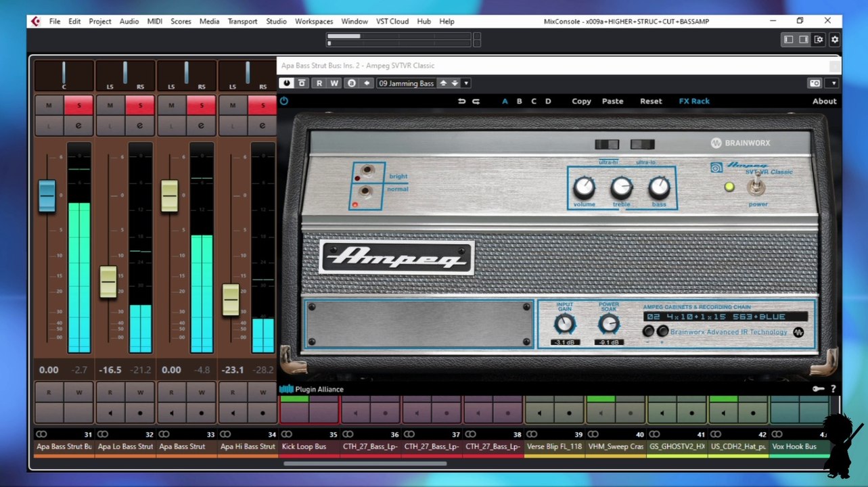Enable read automation in plugin header
The width and height of the screenshot is (868, 487).
319,83
